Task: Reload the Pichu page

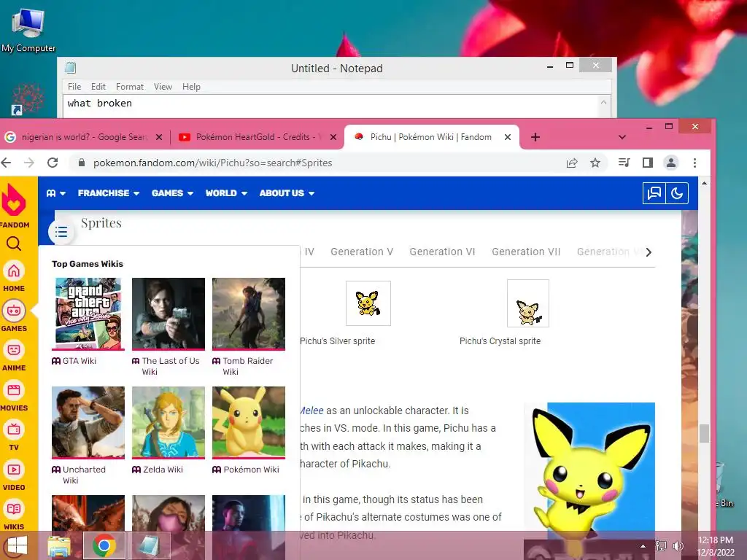Action: pyautogui.click(x=53, y=163)
